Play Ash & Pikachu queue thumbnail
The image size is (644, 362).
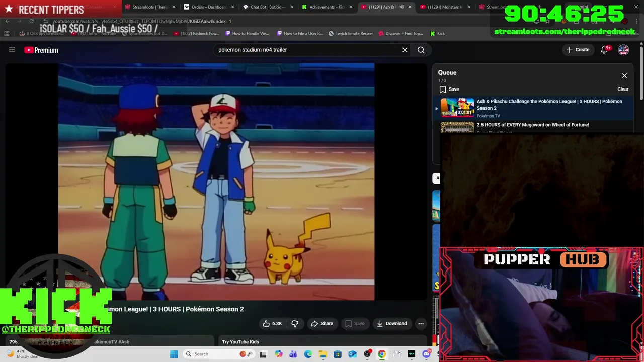pos(457,107)
